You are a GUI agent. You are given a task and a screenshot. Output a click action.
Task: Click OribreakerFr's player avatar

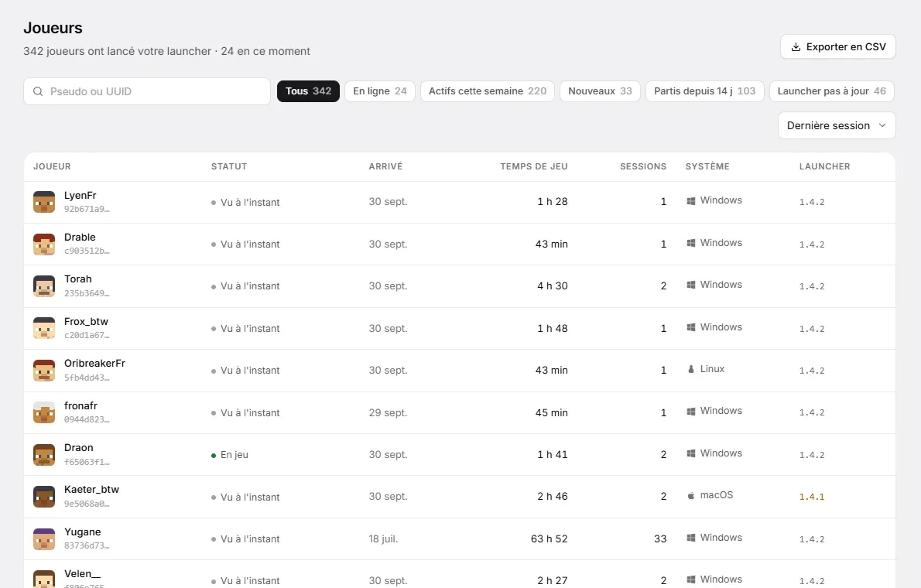(44, 371)
